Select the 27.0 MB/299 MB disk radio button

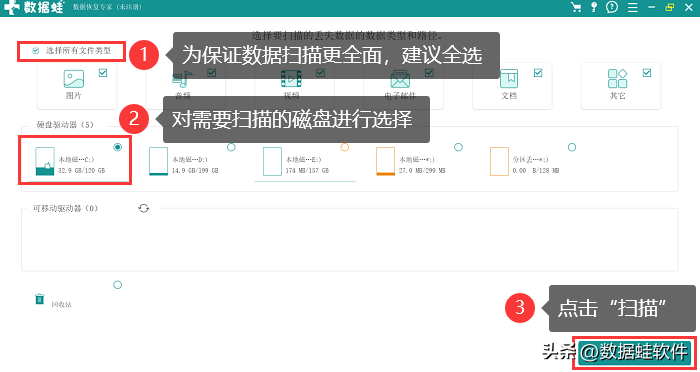coord(458,147)
